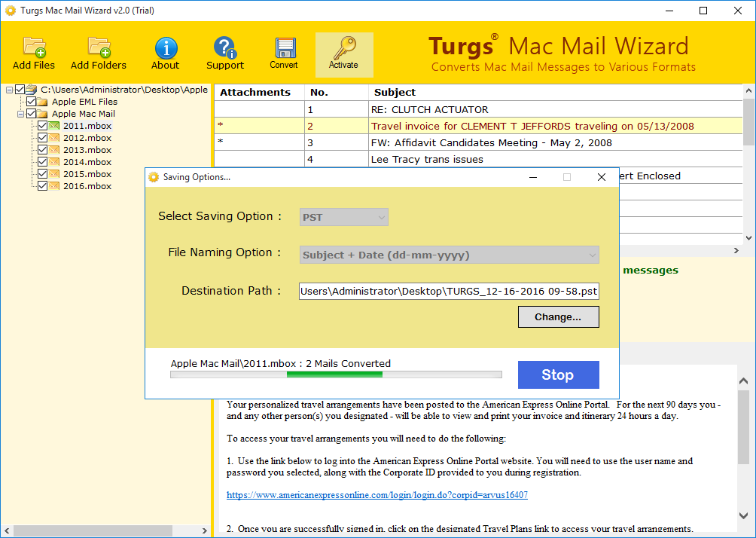Click the Destination Path text field
The height and width of the screenshot is (538, 756).
point(449,291)
